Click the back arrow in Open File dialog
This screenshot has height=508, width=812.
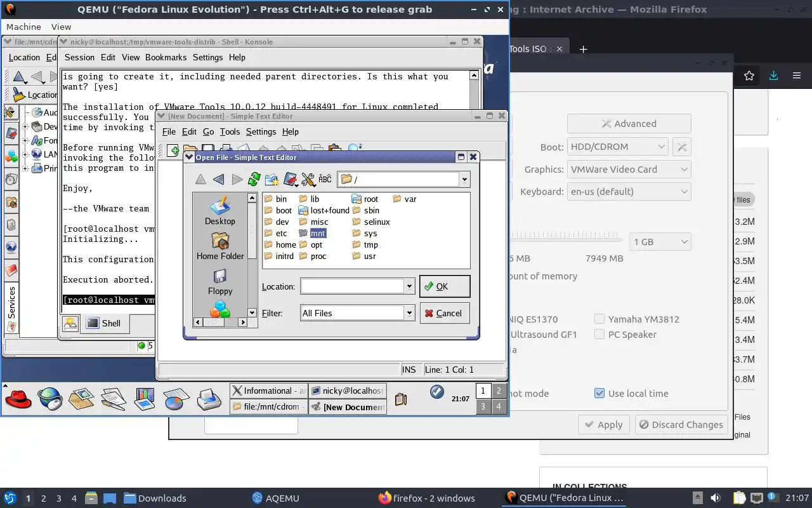219,180
